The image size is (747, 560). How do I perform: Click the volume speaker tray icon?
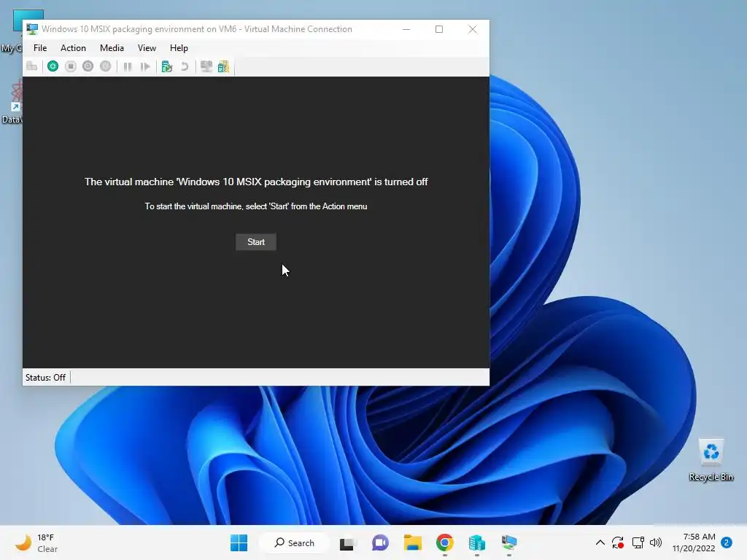click(x=656, y=542)
